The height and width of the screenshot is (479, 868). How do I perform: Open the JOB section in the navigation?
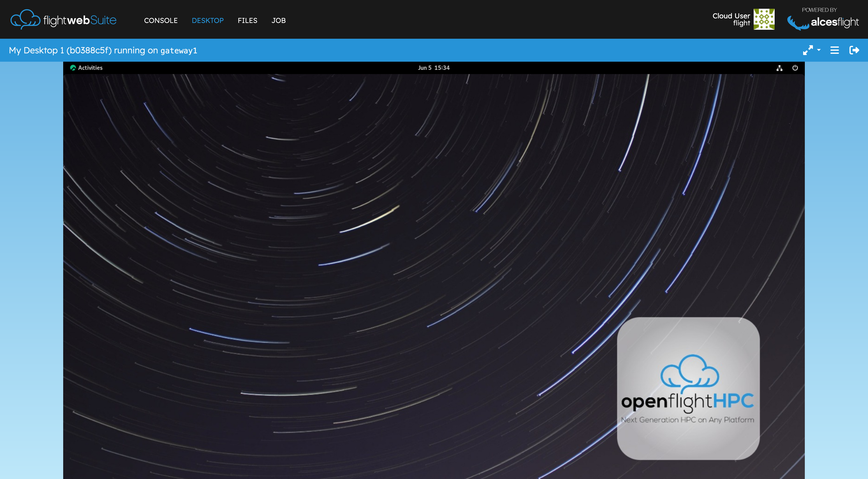click(279, 20)
